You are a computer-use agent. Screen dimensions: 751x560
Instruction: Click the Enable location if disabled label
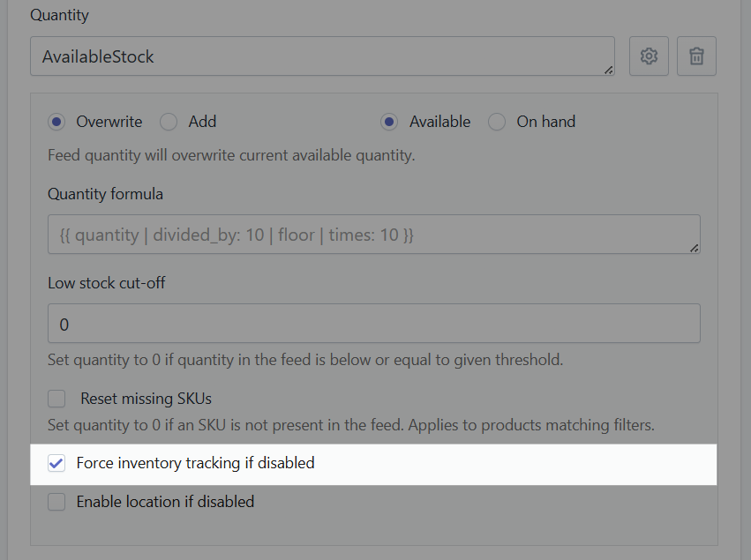pyautogui.click(x=165, y=501)
